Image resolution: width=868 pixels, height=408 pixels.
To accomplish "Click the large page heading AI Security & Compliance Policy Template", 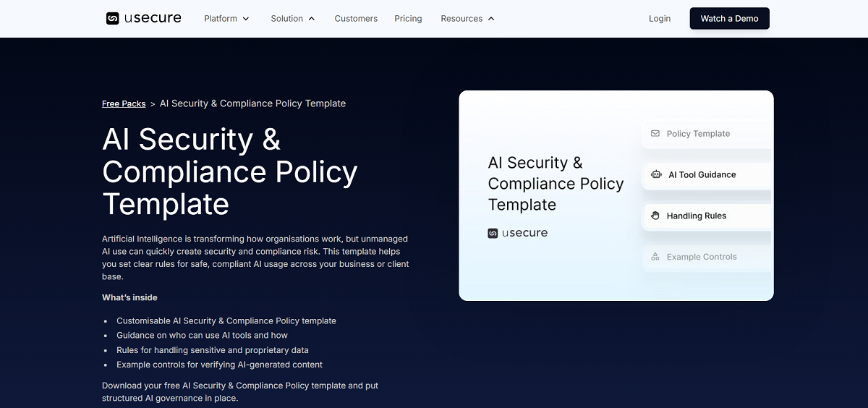I will point(230,171).
